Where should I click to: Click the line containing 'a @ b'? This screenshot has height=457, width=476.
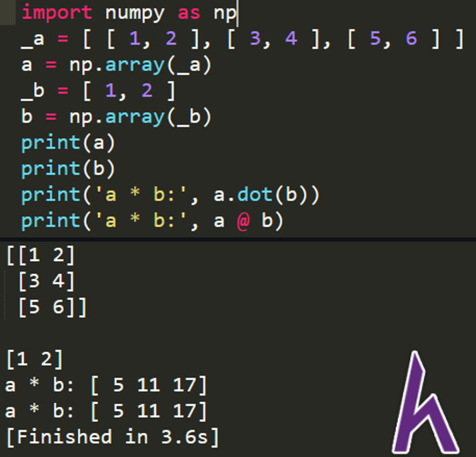click(152, 221)
